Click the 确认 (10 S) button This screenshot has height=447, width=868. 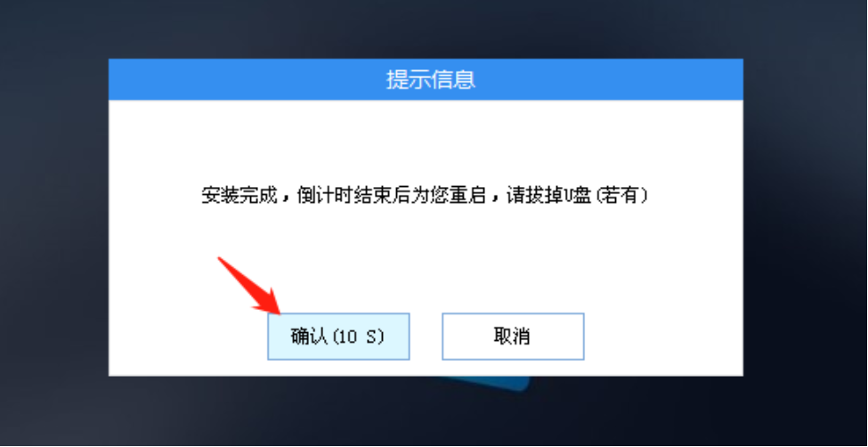pos(338,337)
